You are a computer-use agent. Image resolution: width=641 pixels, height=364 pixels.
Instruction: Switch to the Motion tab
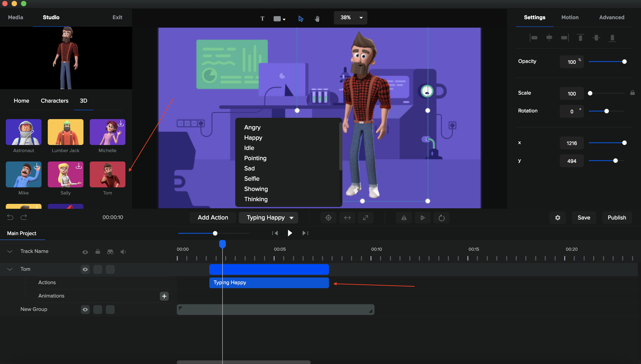tap(570, 17)
